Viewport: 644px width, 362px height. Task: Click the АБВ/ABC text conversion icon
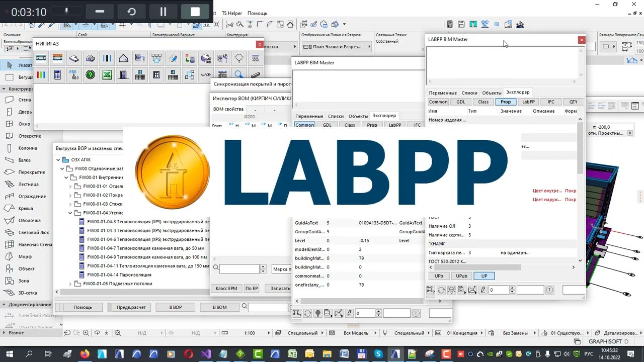click(x=74, y=75)
